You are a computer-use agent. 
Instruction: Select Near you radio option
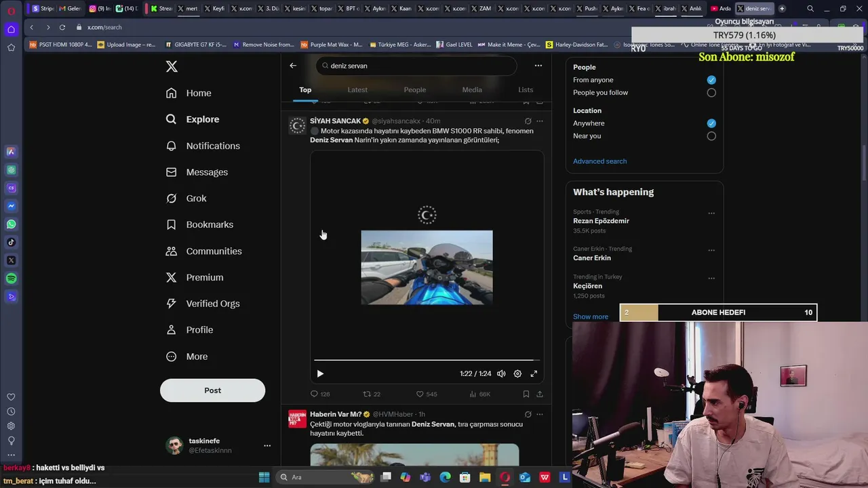point(711,136)
